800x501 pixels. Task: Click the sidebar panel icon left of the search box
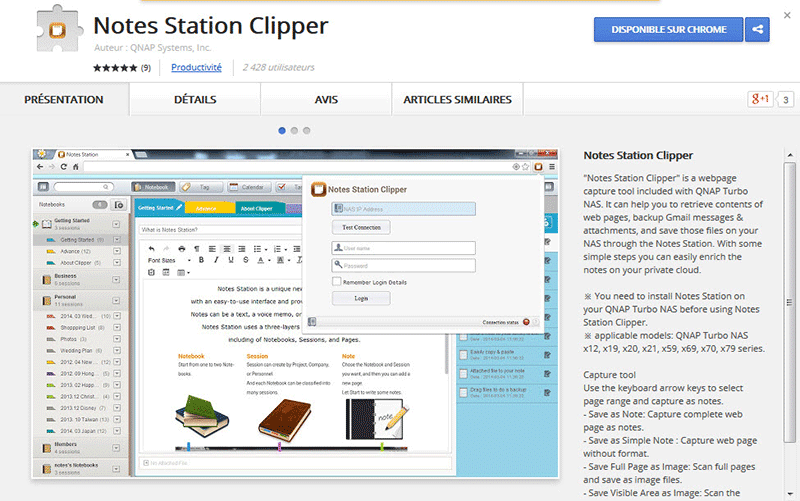click(43, 187)
